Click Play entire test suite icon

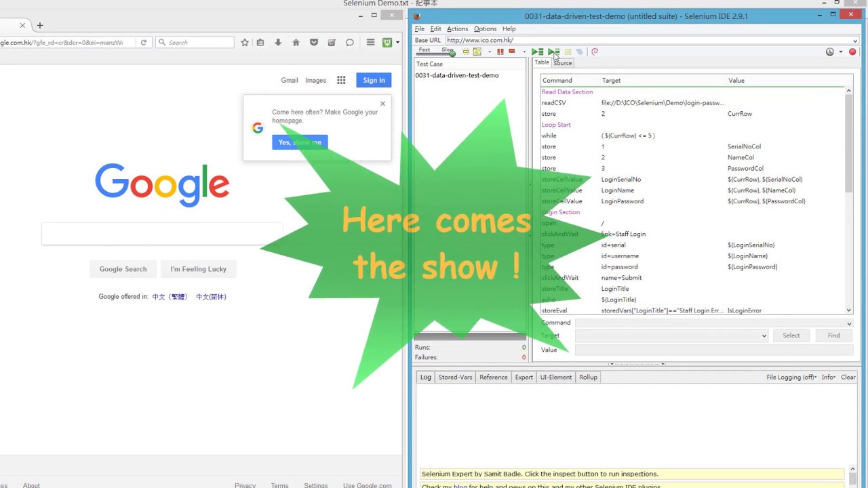pos(537,52)
